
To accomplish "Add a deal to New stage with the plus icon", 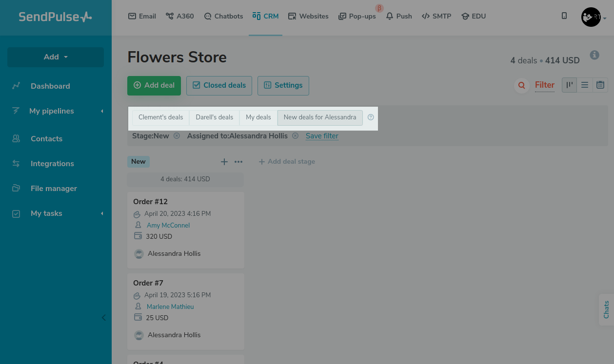I will pos(224,162).
